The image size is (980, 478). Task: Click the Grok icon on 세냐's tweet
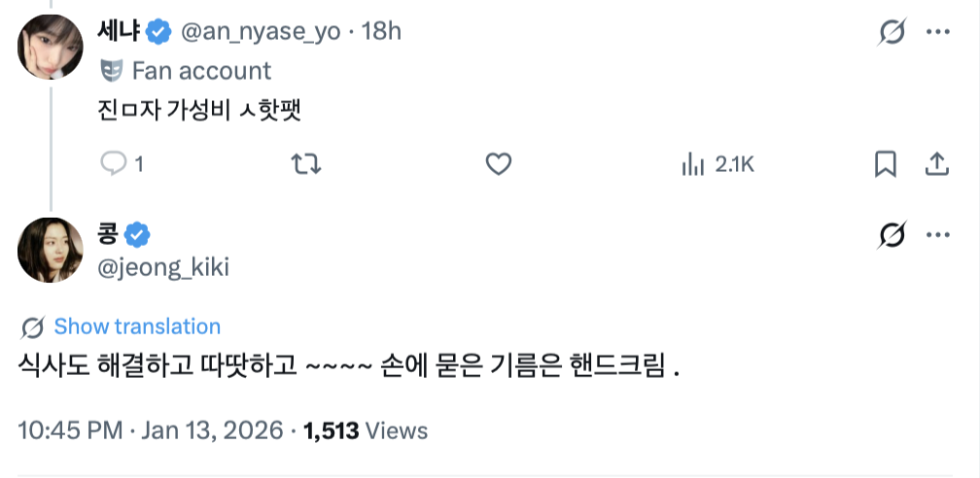891,33
